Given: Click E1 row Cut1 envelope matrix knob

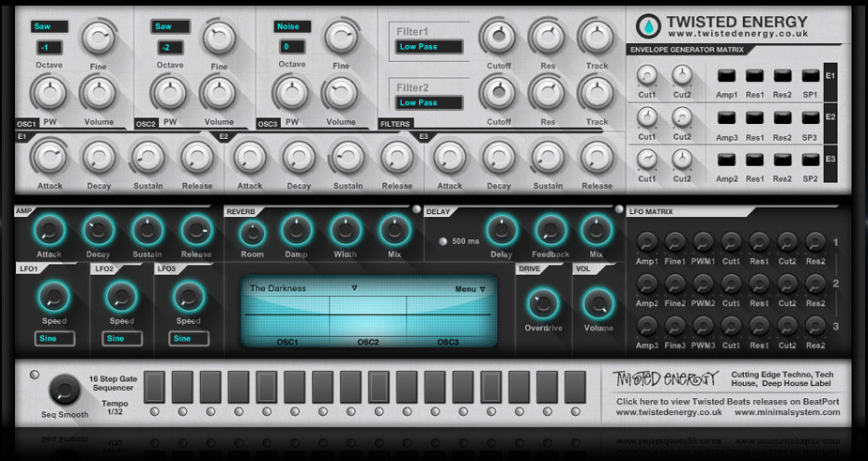Looking at the screenshot, I should point(646,75).
